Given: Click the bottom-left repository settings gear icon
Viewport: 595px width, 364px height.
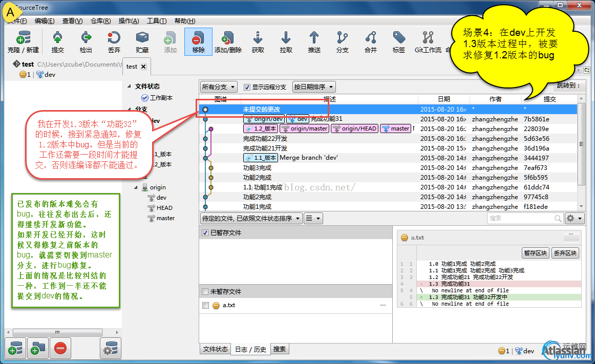Looking at the screenshot, I should click(111, 348).
